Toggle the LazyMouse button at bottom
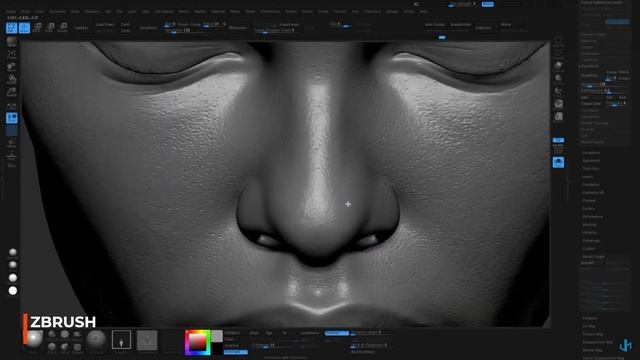The image size is (640, 360). (310, 333)
